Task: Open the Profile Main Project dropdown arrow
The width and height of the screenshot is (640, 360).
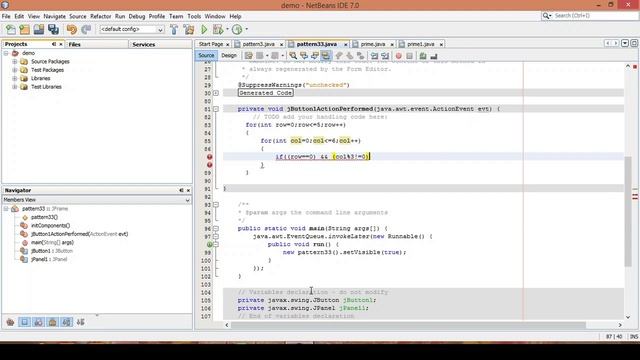Action: [246, 29]
